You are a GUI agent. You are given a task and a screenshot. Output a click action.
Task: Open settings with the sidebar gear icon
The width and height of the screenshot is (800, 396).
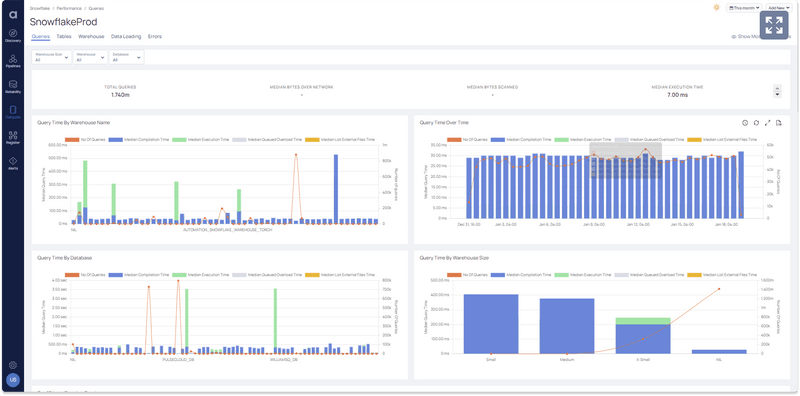click(x=13, y=365)
